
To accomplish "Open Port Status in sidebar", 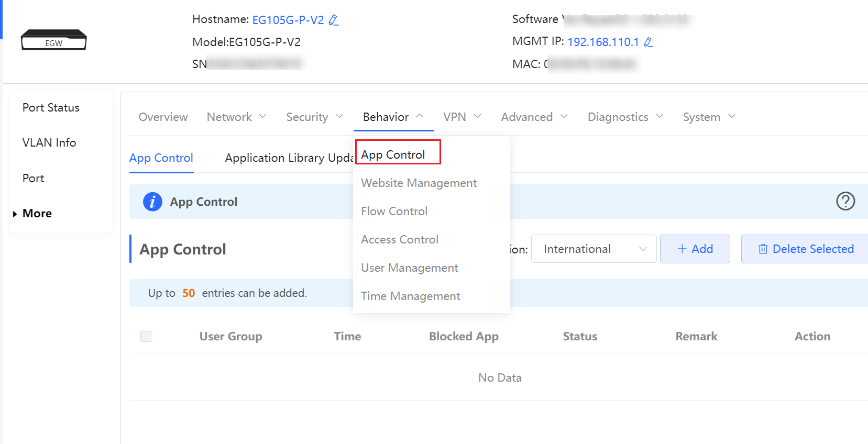I will coord(51,108).
